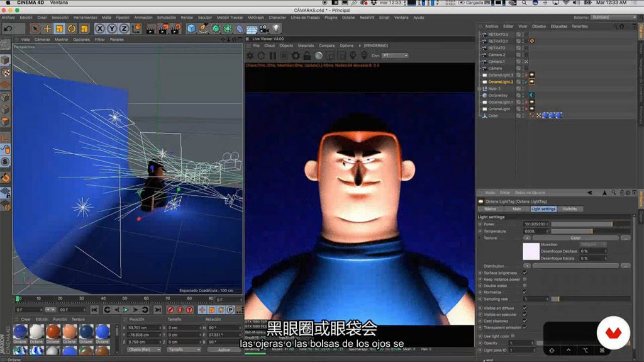Open the Spline pen tool icon
The image size is (644, 362).
coord(203,28)
